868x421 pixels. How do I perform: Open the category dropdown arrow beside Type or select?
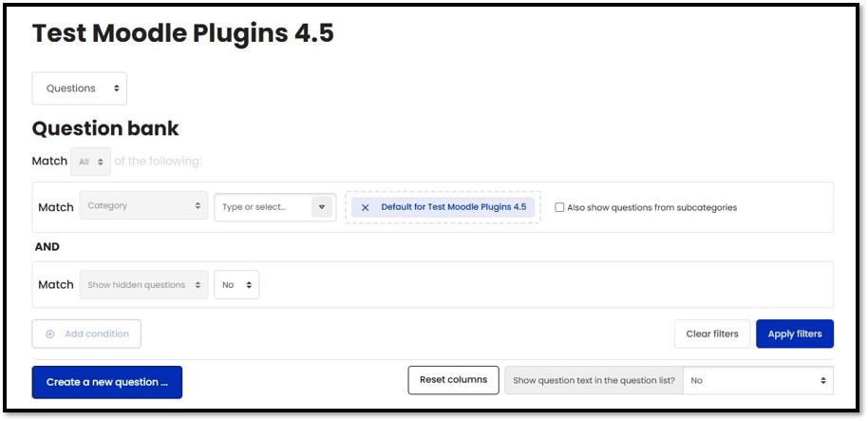pos(322,207)
